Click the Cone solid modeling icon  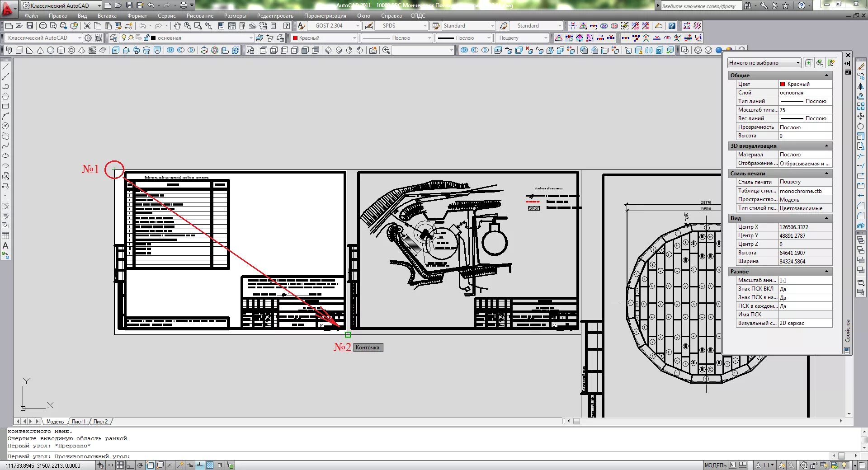click(x=40, y=50)
